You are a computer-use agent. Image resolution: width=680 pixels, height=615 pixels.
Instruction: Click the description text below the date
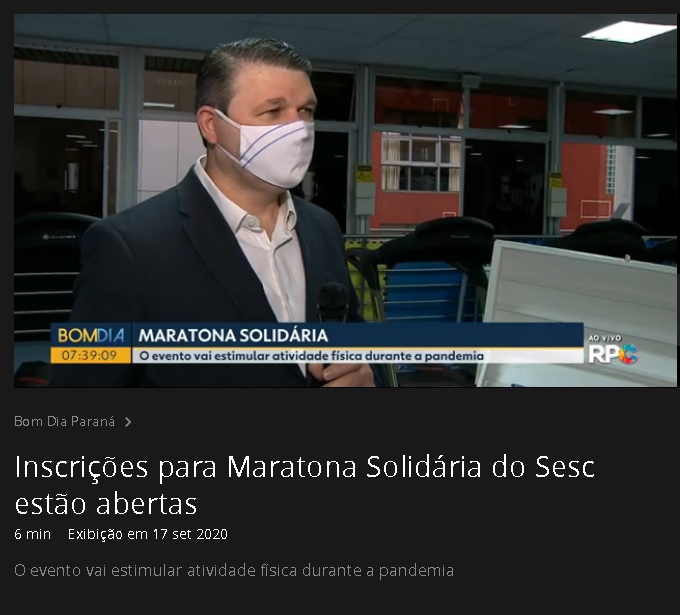[x=234, y=571]
